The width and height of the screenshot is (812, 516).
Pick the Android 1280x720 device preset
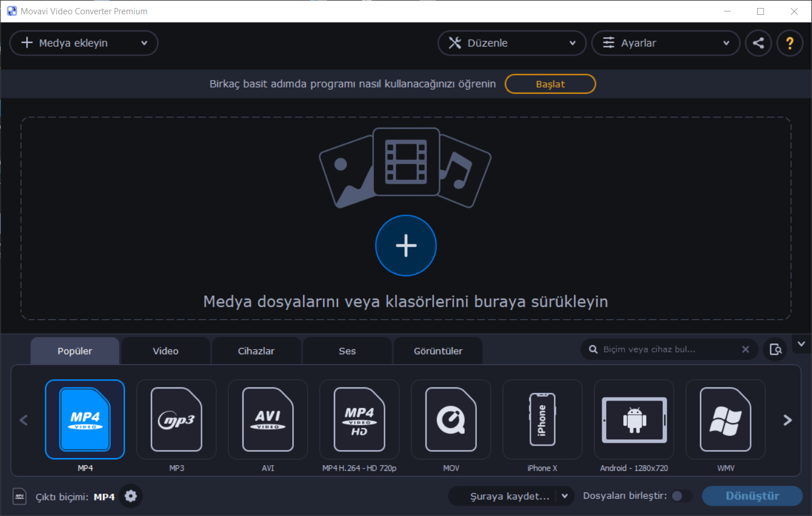pyautogui.click(x=634, y=419)
